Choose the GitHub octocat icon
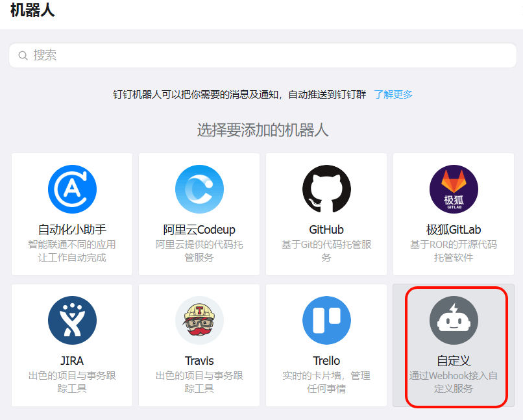The image size is (523, 420). click(326, 190)
